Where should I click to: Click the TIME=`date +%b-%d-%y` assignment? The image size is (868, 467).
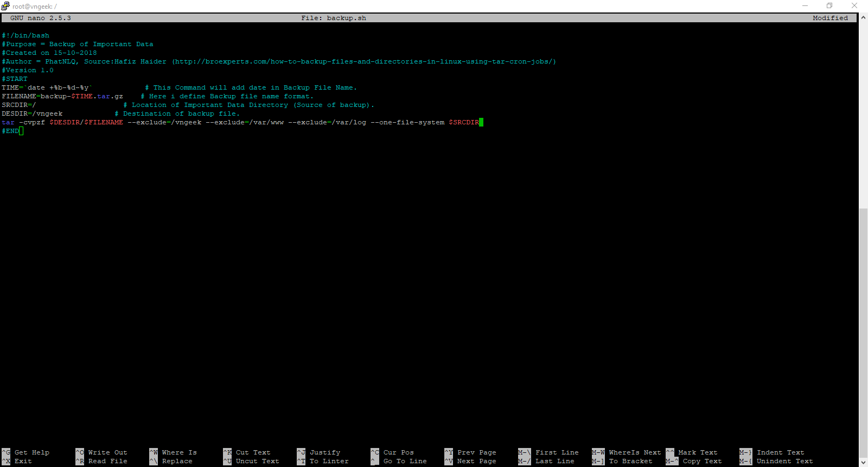pyautogui.click(x=47, y=87)
